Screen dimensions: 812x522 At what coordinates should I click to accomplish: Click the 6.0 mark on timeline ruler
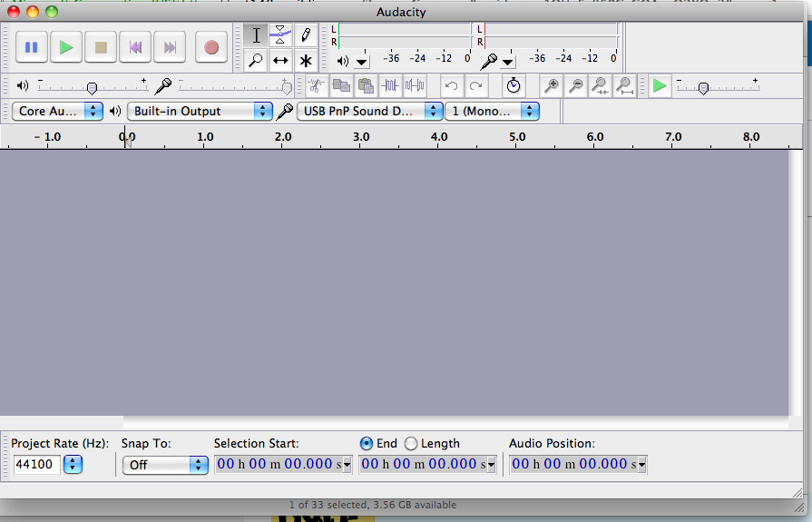pyautogui.click(x=595, y=137)
